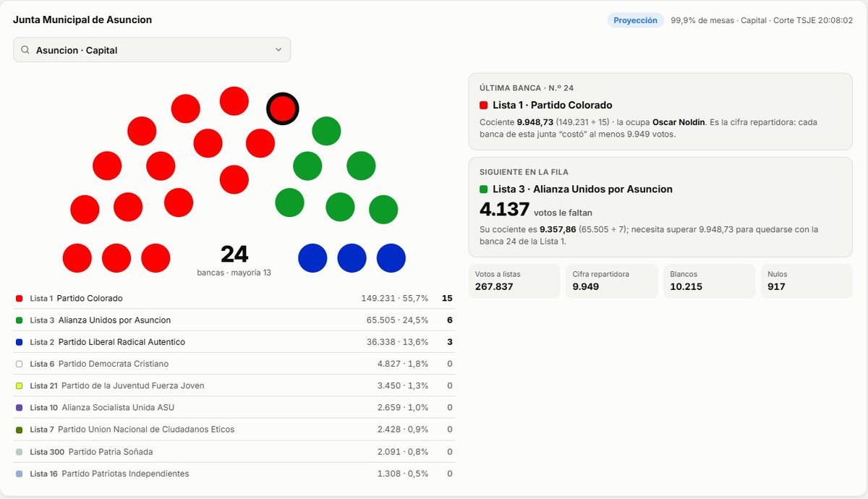Click the "65.505 · 24,5%" vote figure
This screenshot has height=499, width=868.
coord(398,320)
